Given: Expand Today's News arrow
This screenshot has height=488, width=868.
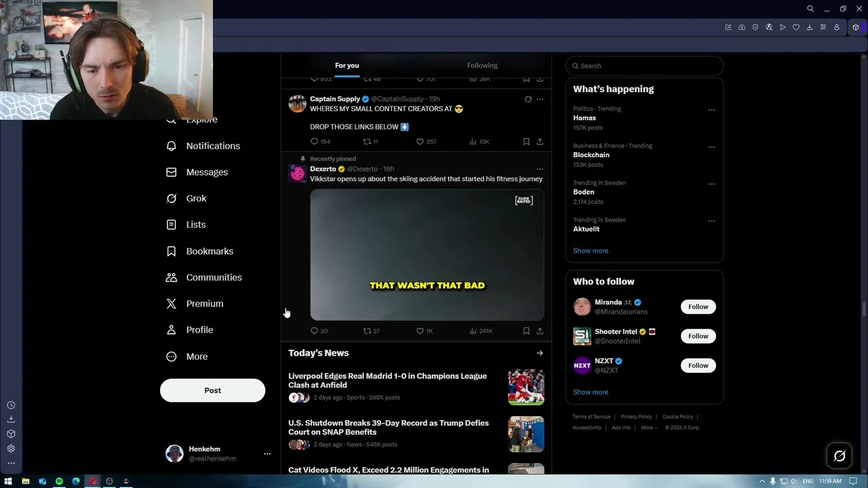Looking at the screenshot, I should (x=540, y=353).
